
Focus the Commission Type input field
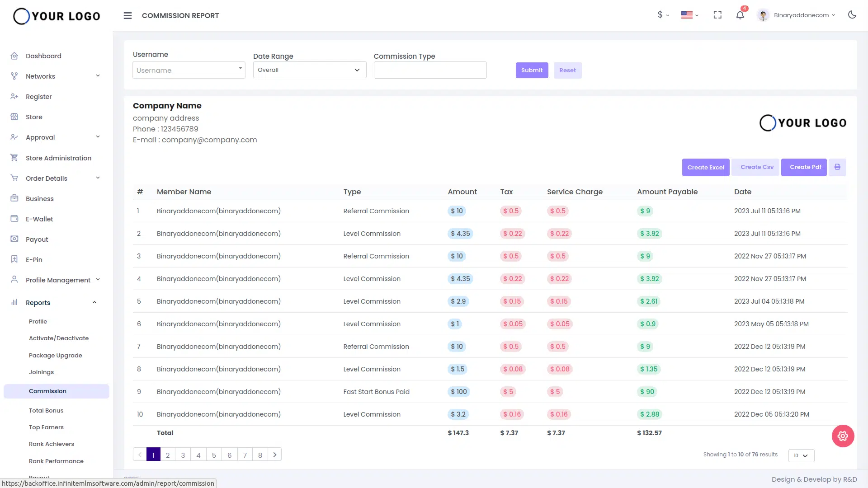(x=430, y=70)
